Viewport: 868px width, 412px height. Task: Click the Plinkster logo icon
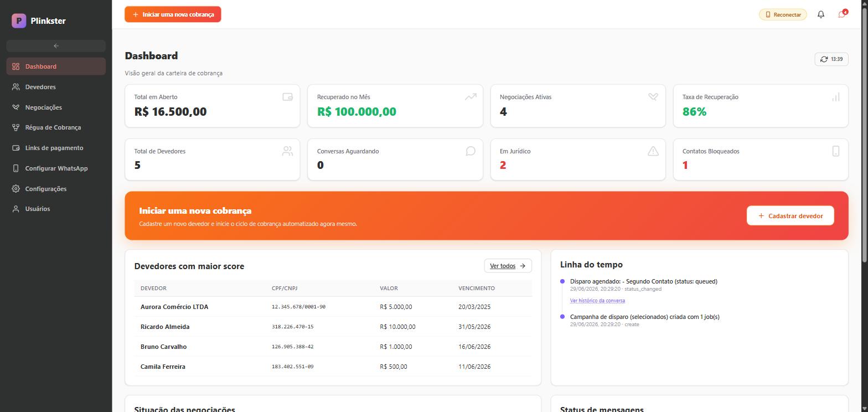(19, 20)
